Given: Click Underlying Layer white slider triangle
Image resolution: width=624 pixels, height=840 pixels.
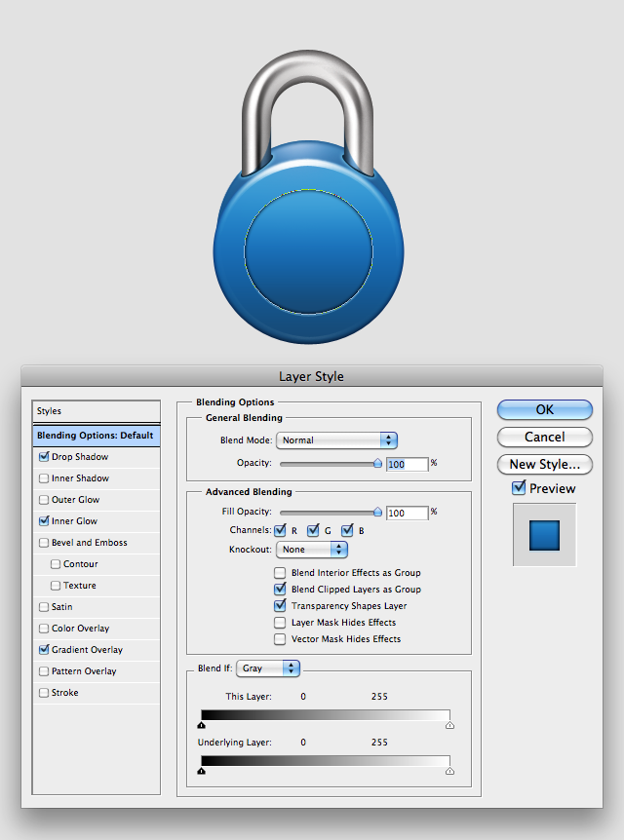Looking at the screenshot, I should tap(449, 771).
